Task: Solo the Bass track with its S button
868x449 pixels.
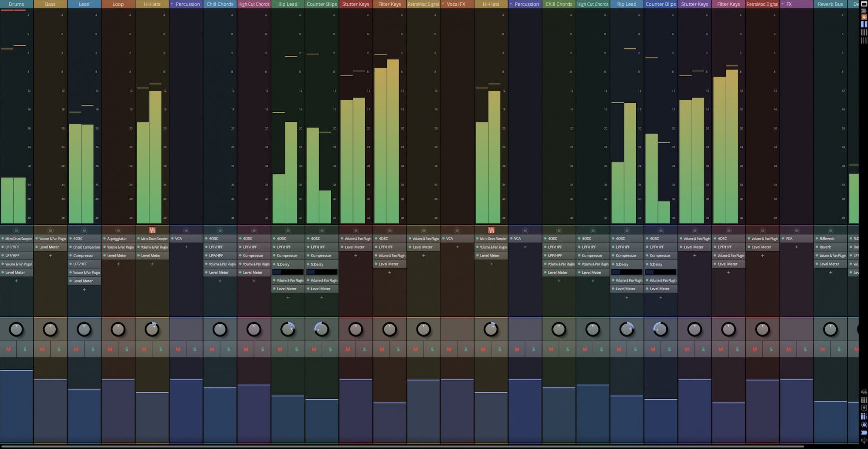Action: click(59, 349)
